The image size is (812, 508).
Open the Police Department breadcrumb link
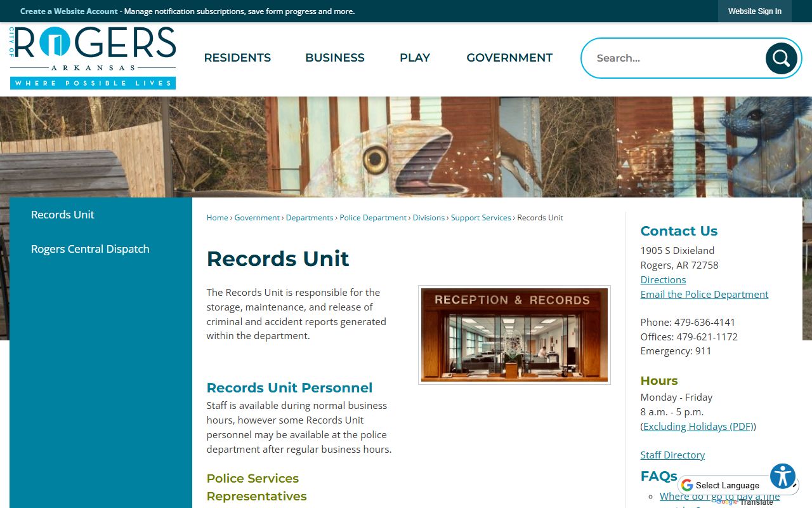pos(373,217)
